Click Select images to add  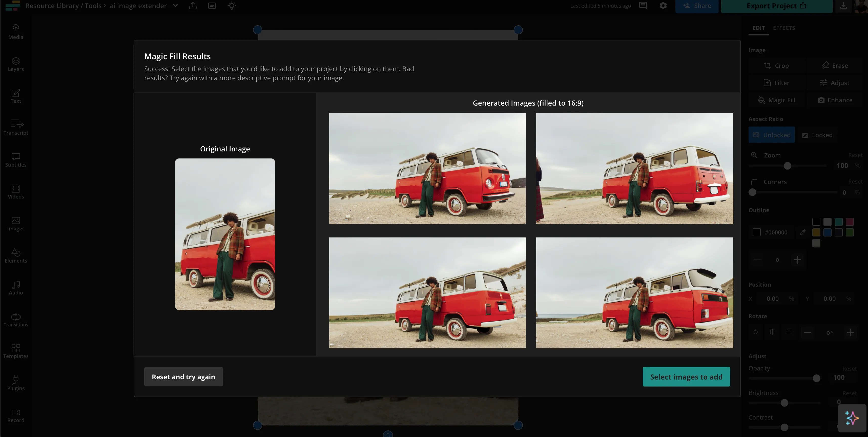click(686, 377)
